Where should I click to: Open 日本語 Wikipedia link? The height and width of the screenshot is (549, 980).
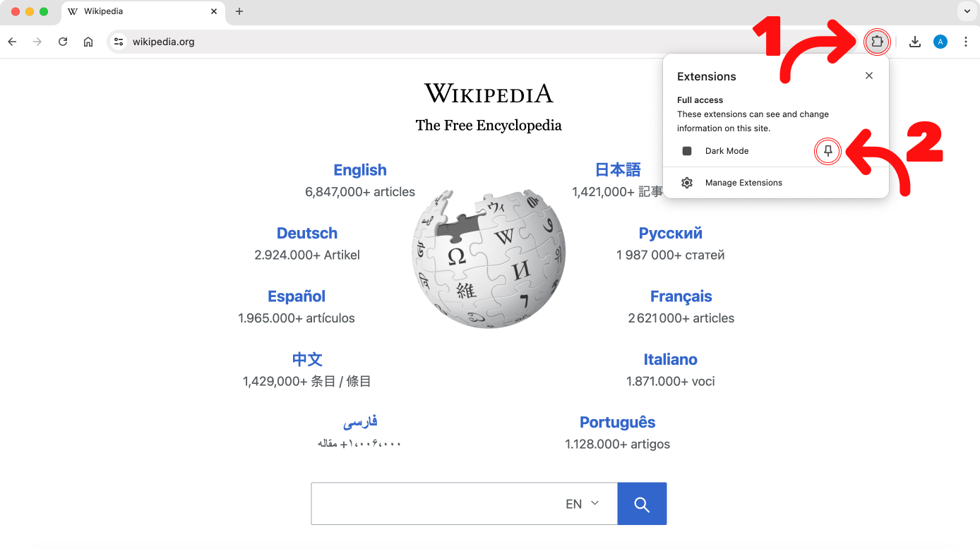click(618, 170)
